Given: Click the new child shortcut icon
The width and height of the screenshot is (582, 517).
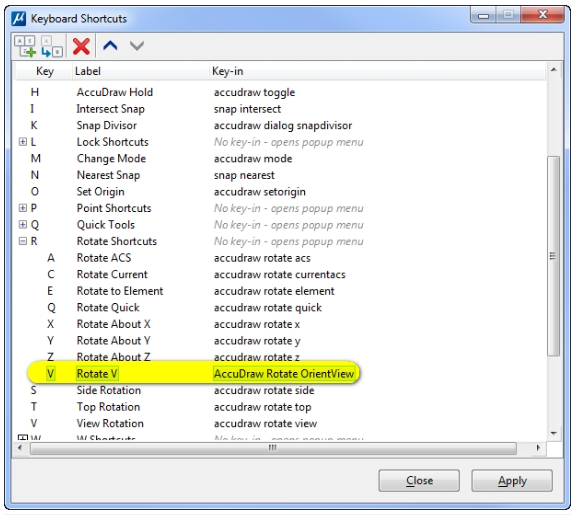Looking at the screenshot, I should click(51, 46).
